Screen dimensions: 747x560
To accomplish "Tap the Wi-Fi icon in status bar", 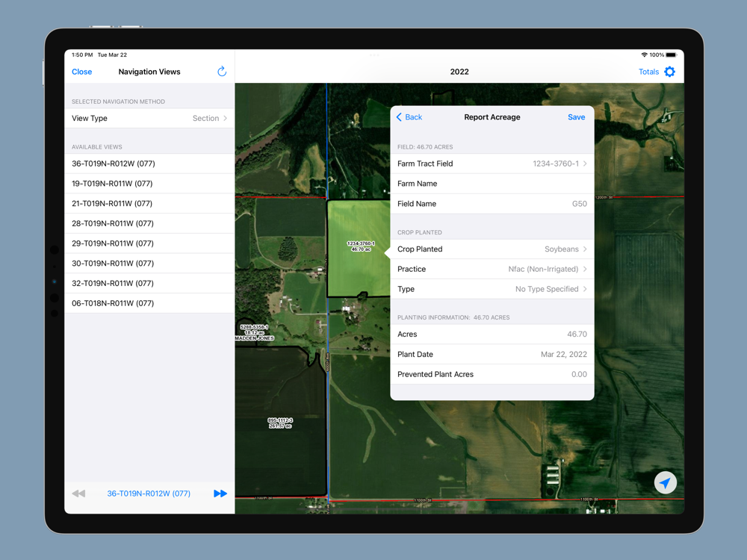I will click(x=644, y=55).
